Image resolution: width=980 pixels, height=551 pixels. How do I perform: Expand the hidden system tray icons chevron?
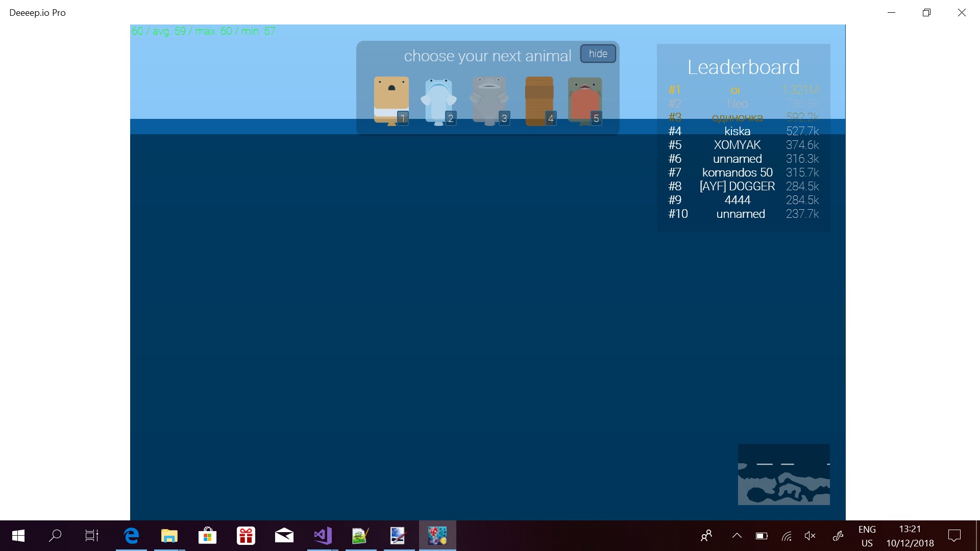tap(737, 536)
